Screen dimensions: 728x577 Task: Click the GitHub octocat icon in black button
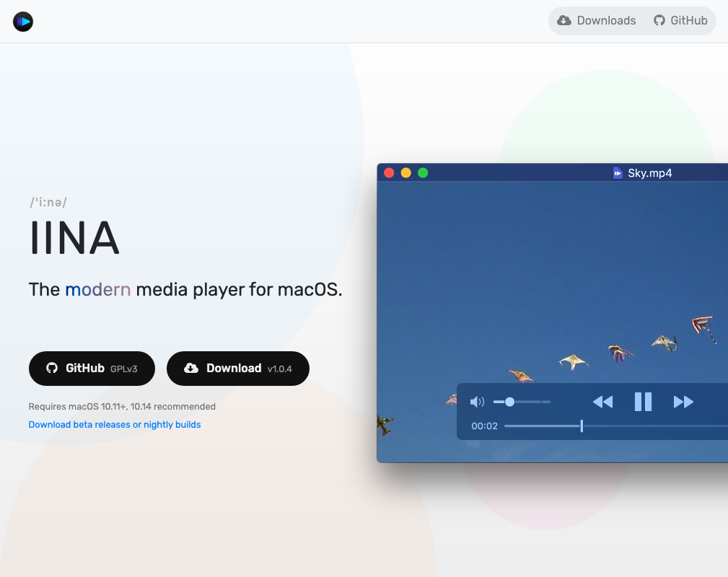(52, 368)
